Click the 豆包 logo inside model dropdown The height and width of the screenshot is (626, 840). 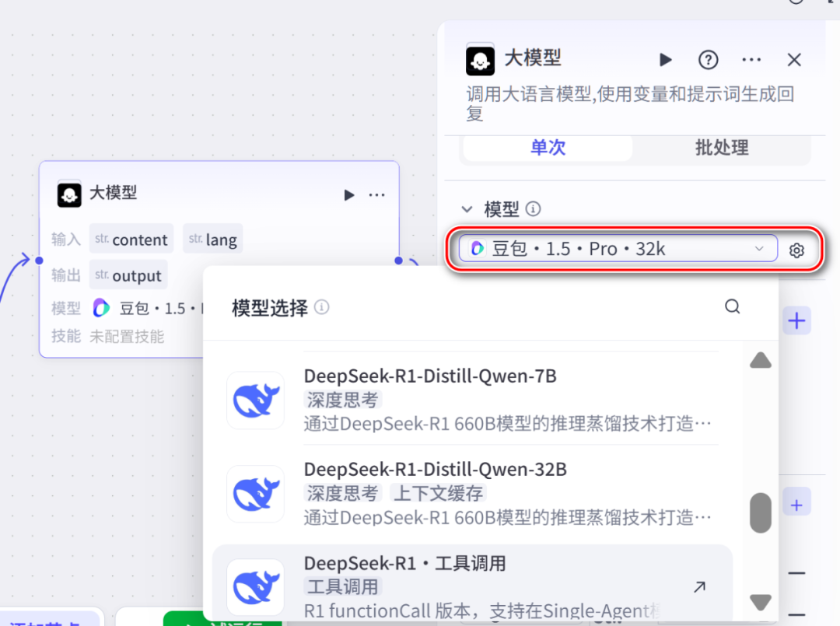(477, 249)
